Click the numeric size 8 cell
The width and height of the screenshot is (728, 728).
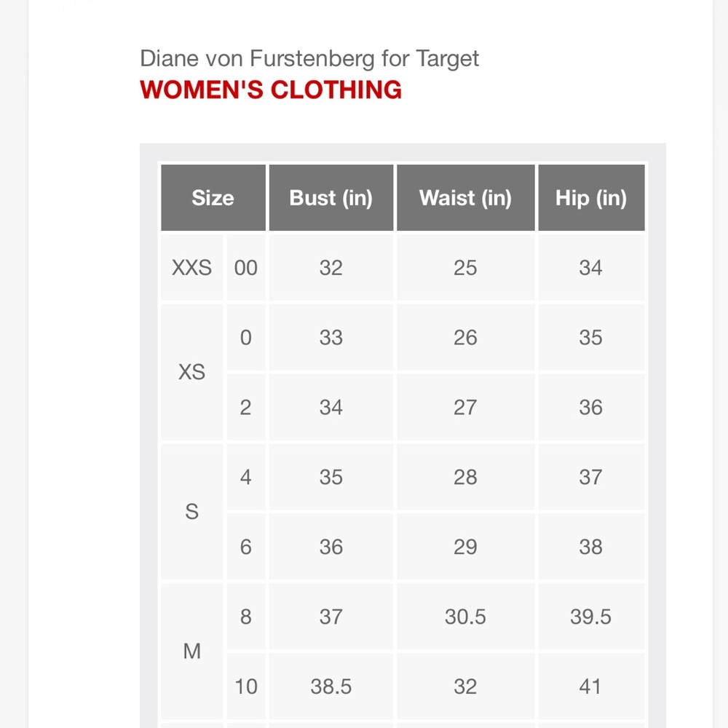(x=246, y=617)
